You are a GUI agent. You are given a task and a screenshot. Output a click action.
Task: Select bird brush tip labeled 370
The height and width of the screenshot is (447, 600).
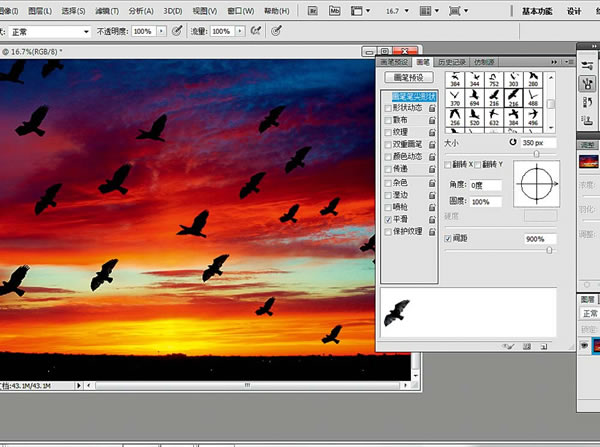[455, 98]
